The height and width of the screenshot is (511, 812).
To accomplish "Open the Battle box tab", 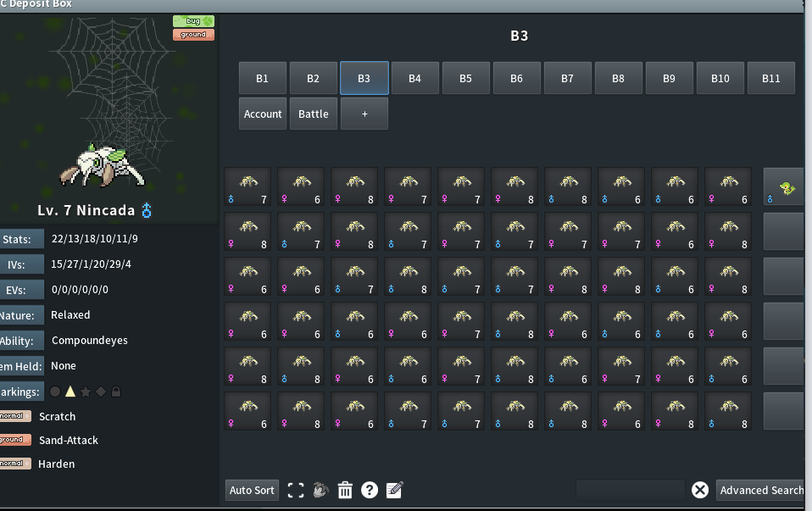I will click(x=314, y=114).
